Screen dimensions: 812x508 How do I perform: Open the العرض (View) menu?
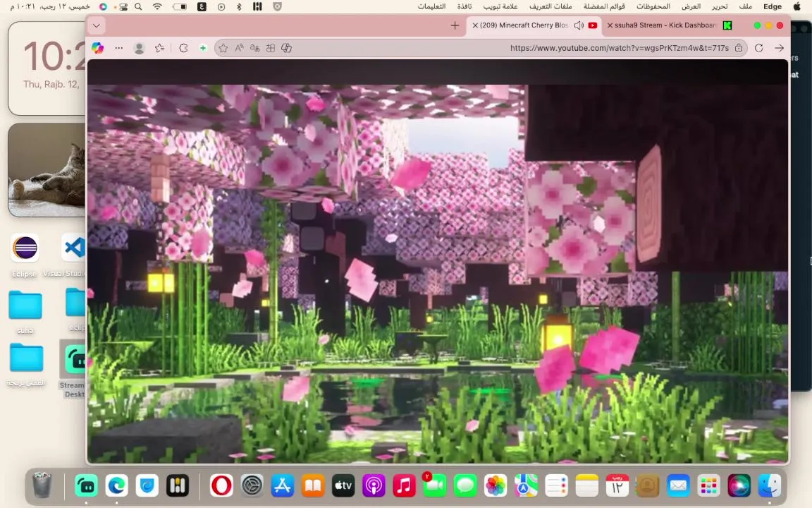(691, 7)
